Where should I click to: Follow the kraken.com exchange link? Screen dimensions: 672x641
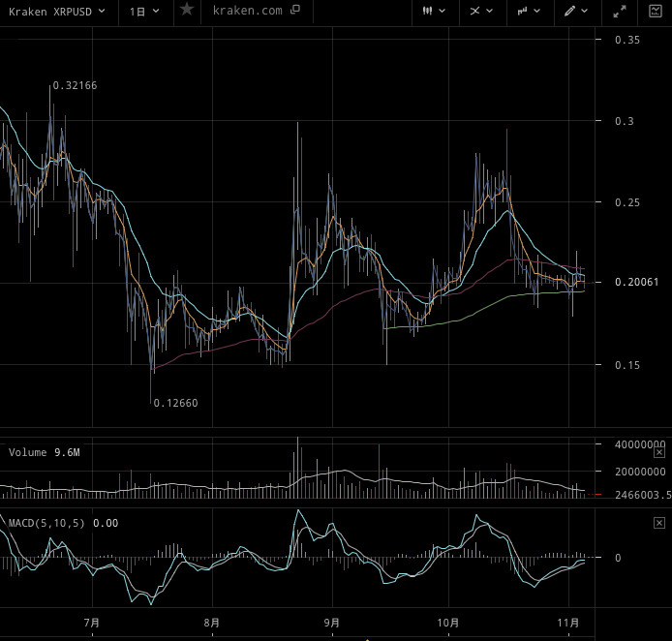[257, 11]
